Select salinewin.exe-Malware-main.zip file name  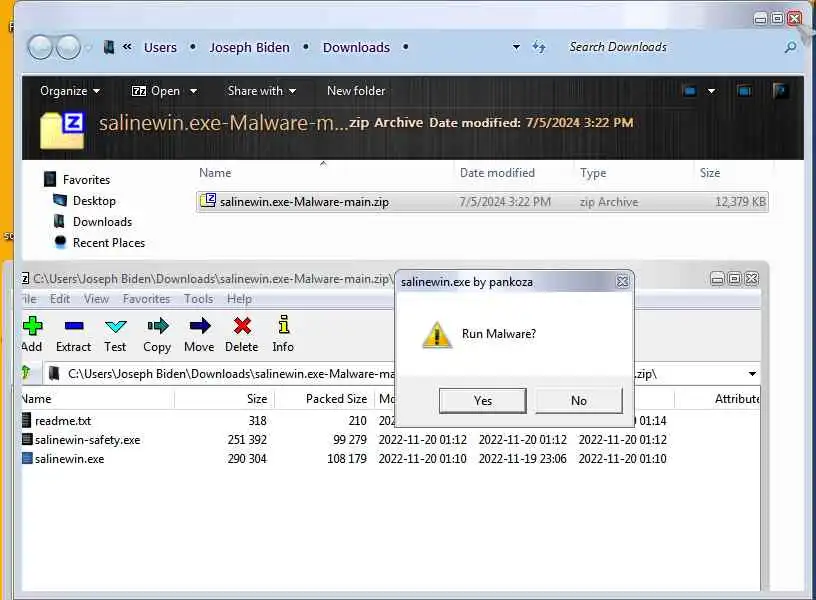point(304,201)
